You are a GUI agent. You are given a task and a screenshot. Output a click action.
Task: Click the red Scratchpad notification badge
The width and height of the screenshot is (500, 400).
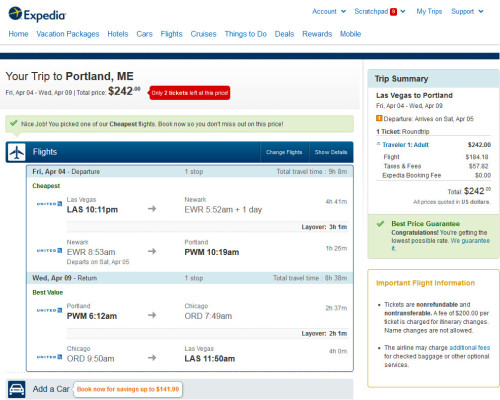(394, 12)
